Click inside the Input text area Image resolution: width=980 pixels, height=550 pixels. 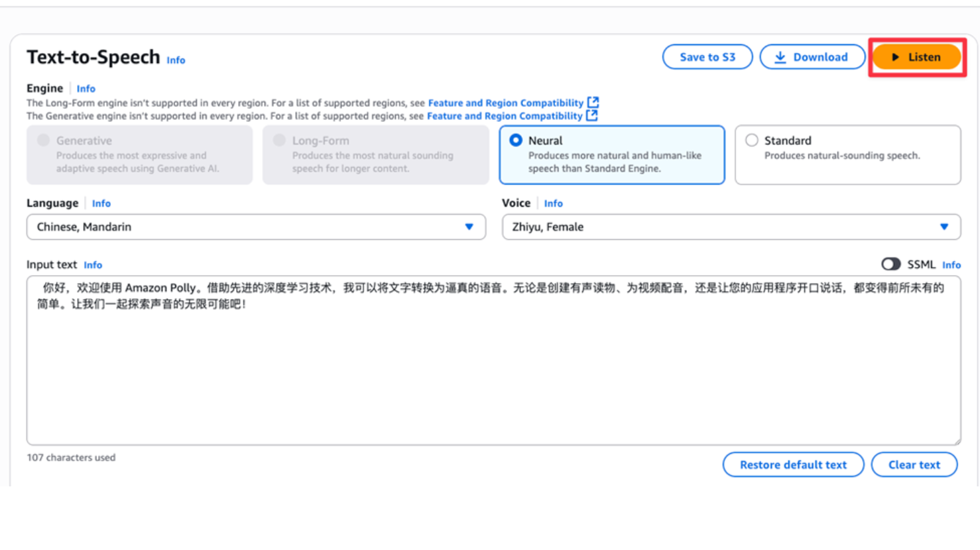tap(493, 371)
